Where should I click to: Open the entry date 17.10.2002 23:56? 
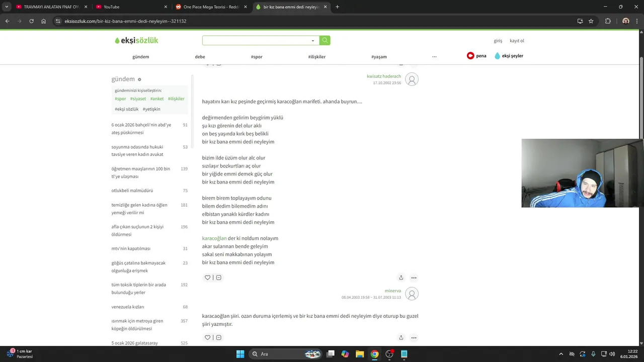pyautogui.click(x=387, y=83)
